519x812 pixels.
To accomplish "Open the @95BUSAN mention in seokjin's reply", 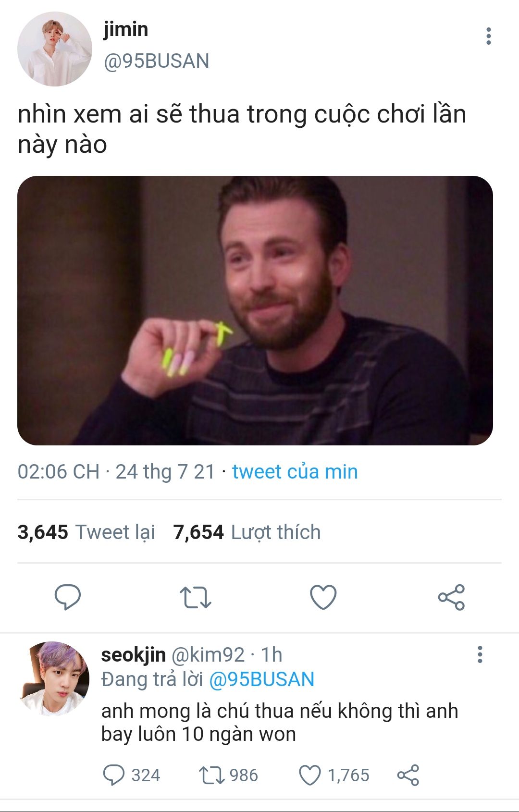I will 261,679.
